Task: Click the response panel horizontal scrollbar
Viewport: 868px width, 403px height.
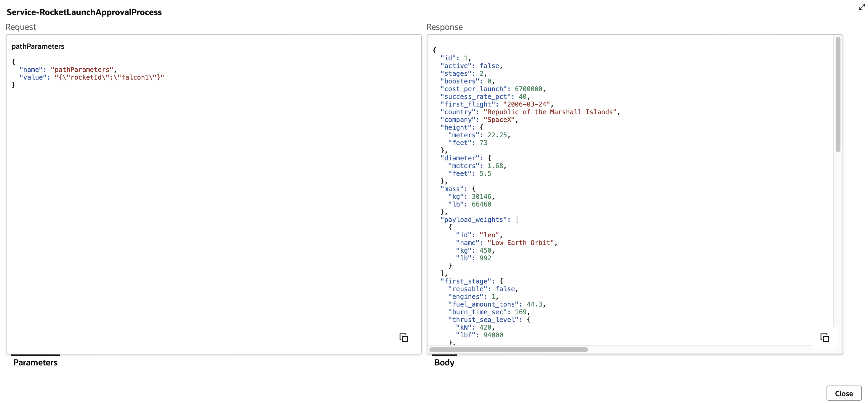Action: [508, 349]
